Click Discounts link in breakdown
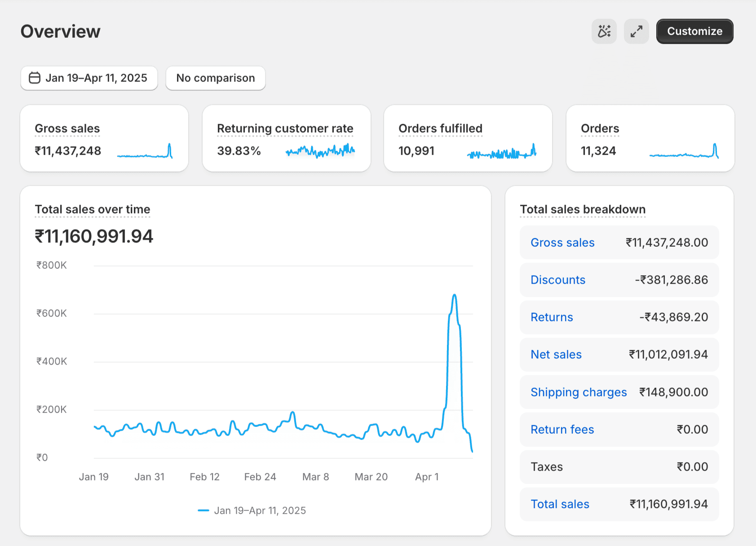The image size is (756, 546). pos(558,280)
